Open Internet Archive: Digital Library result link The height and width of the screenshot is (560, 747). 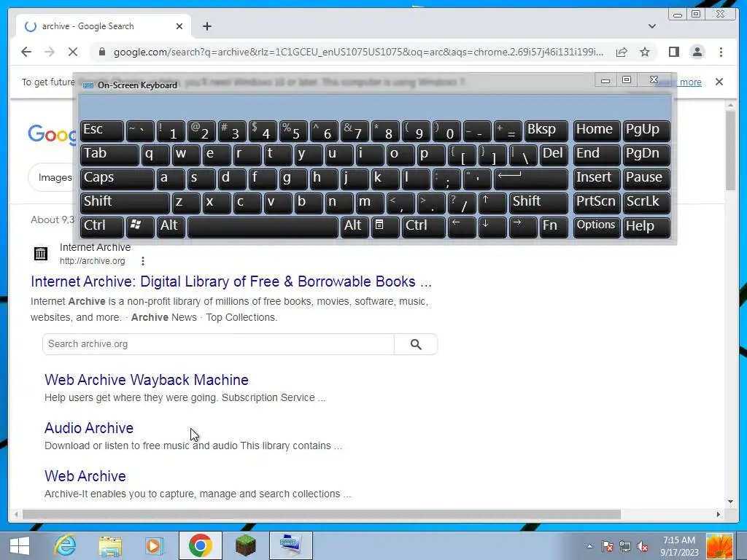[x=231, y=281]
